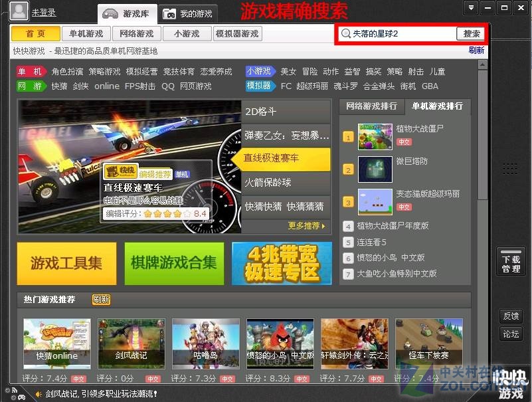The height and width of the screenshot is (402, 532).
Task: Select the 单机游戏 navigation tab
Action: (x=86, y=34)
